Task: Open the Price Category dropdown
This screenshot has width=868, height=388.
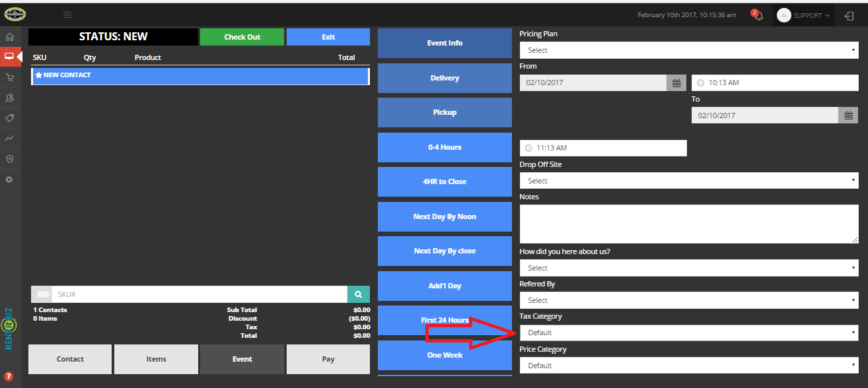Action: pos(689,366)
